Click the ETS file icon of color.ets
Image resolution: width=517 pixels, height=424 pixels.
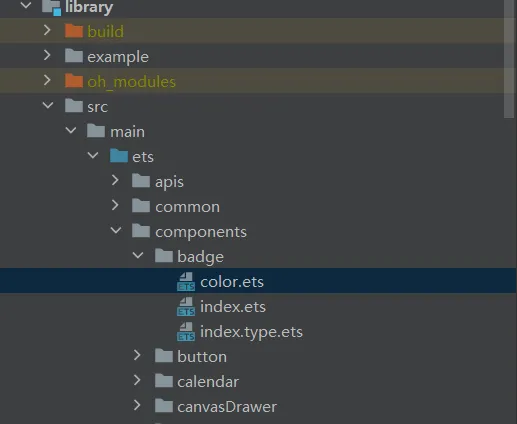186,282
